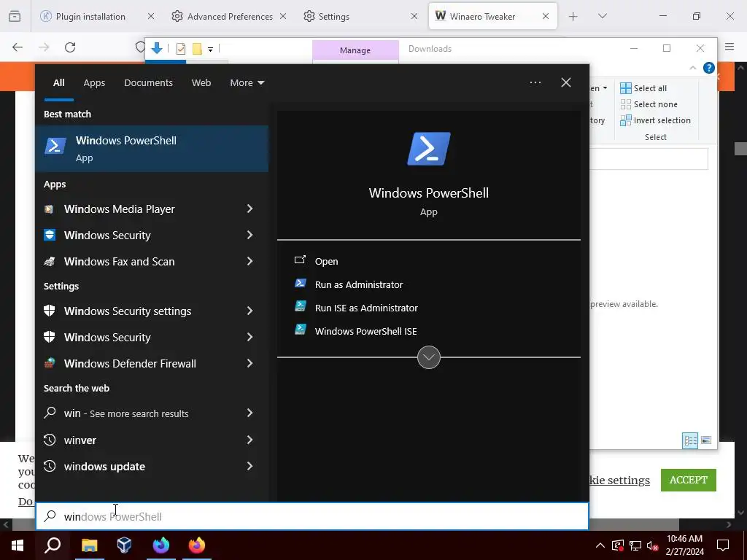Click Windows Fax and Scan icon

point(49,262)
